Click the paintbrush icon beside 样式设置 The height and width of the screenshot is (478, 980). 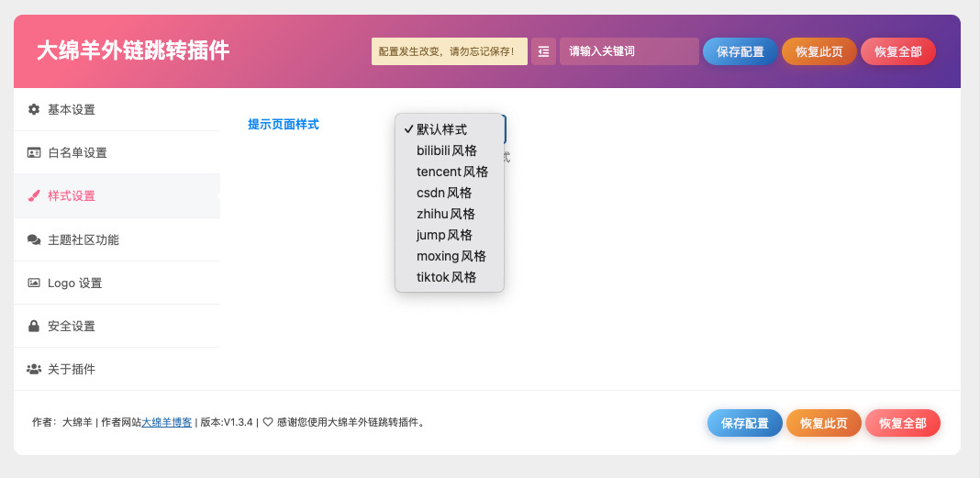click(x=34, y=195)
